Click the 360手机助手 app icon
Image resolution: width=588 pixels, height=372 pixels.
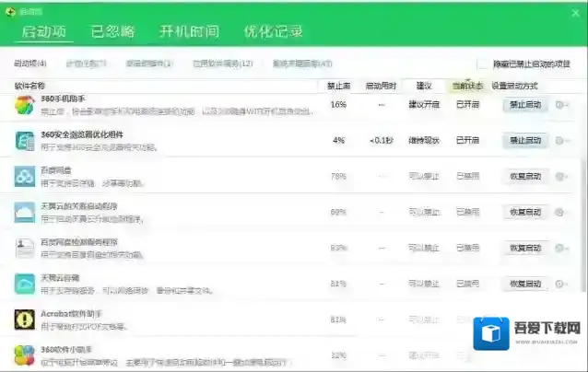tap(25, 105)
